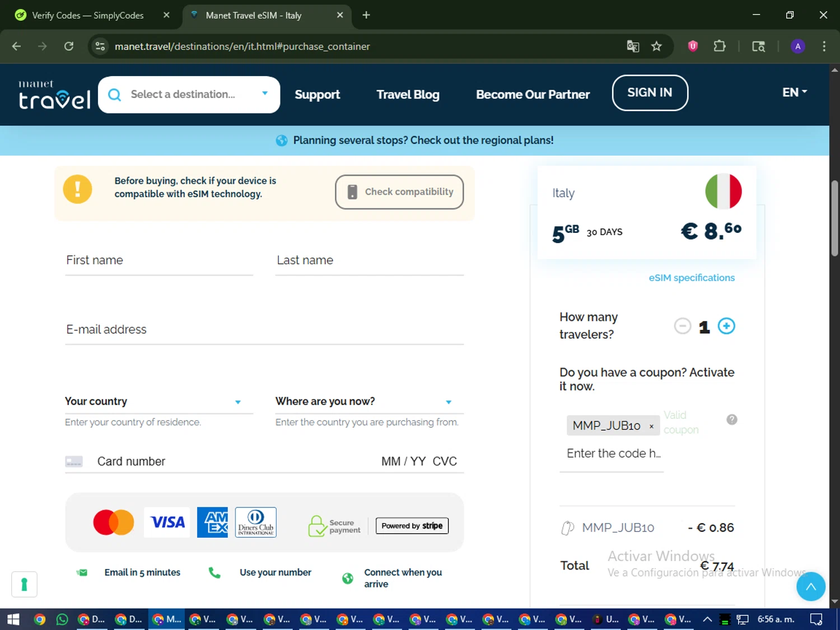
Task: Open the uBlock shield extension icon
Action: coord(693,46)
